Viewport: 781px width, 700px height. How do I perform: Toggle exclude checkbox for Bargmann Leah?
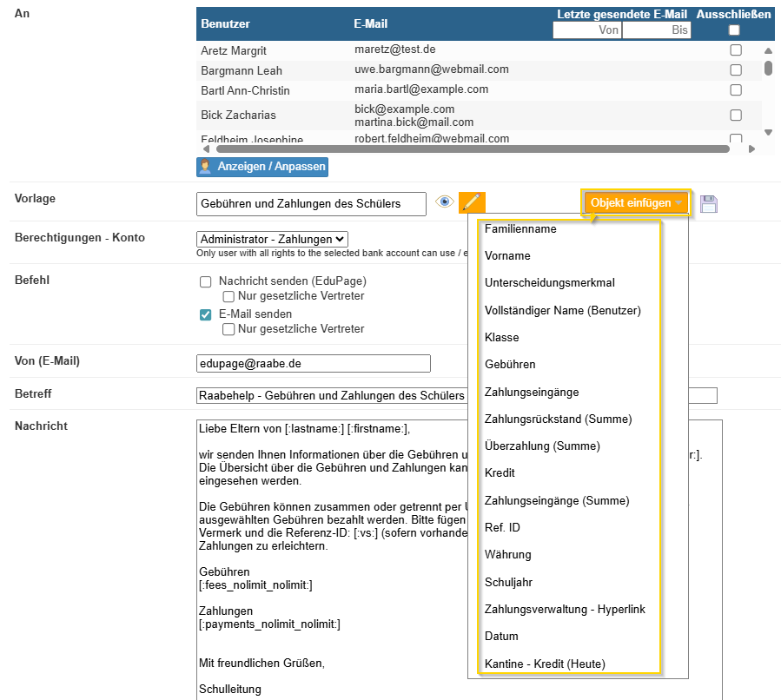[x=736, y=70]
